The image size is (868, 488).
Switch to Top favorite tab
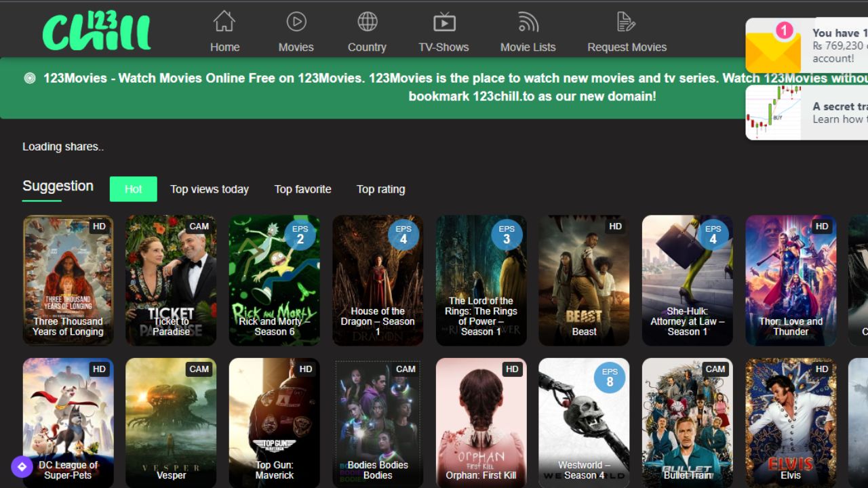pos(303,189)
